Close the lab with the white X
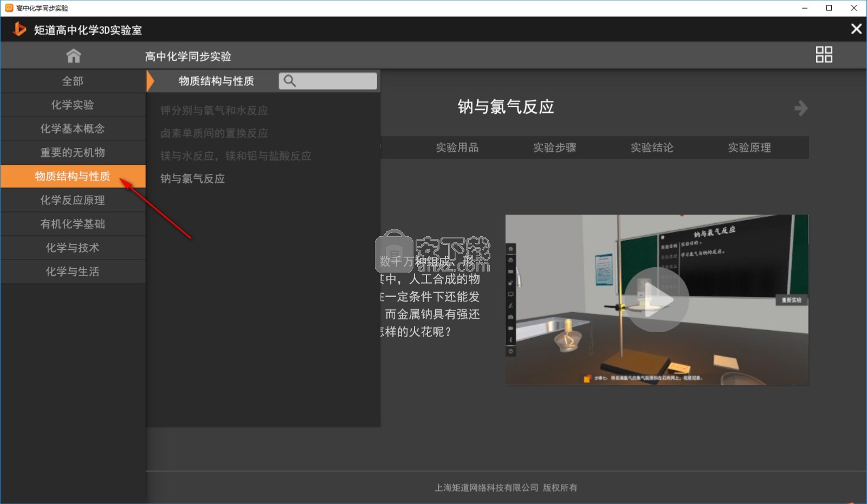The height and width of the screenshot is (504, 867). point(856,29)
